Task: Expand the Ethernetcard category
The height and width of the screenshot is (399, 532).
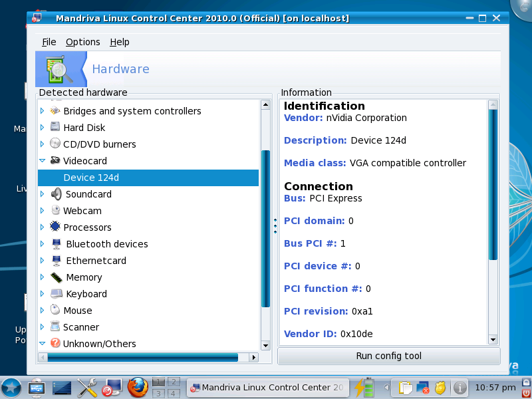Action: 42,260
